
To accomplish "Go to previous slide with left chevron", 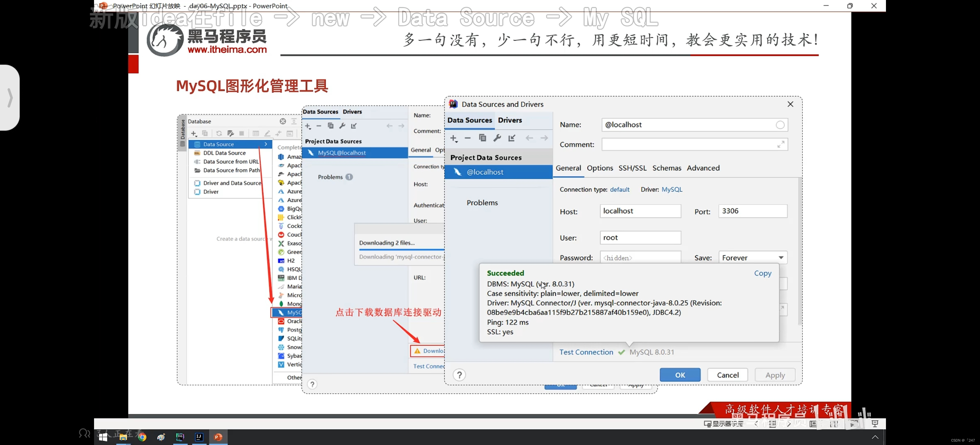I will click(756, 424).
